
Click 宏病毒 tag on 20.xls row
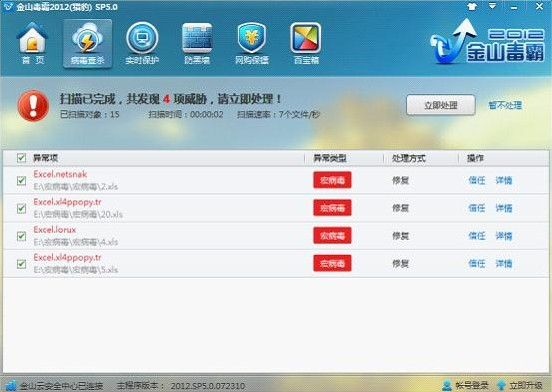332,208
